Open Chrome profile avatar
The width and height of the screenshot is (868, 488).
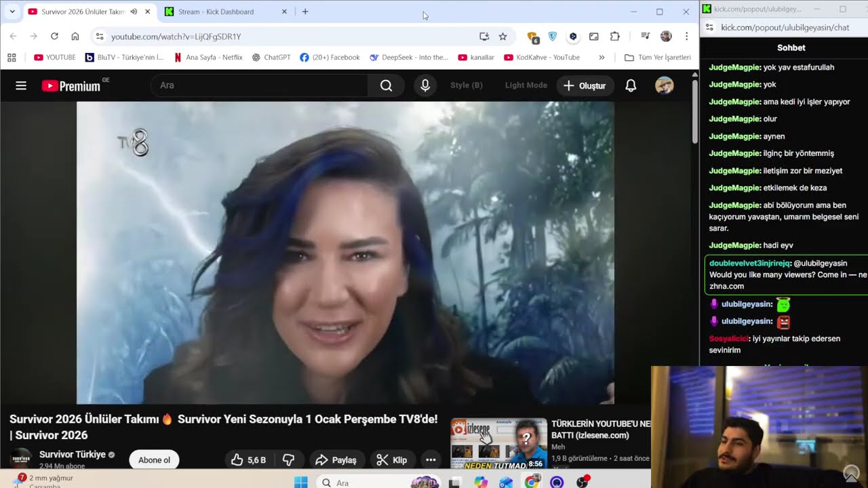666,37
